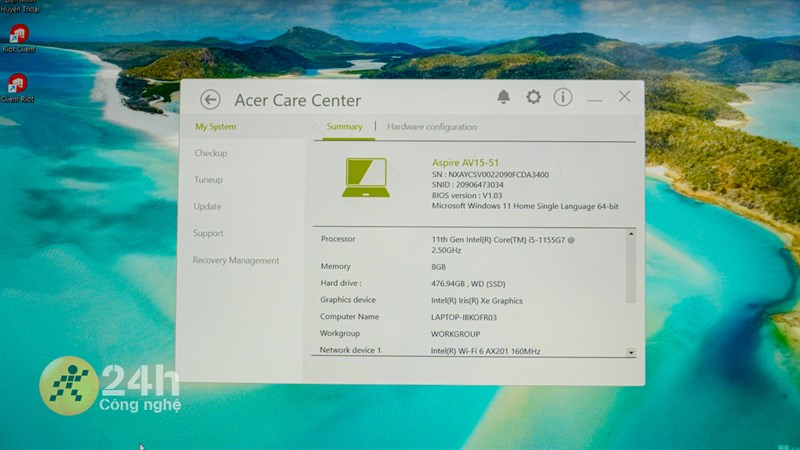Click the Processor label
Screen dimensions: 800x450
pyautogui.click(x=338, y=239)
